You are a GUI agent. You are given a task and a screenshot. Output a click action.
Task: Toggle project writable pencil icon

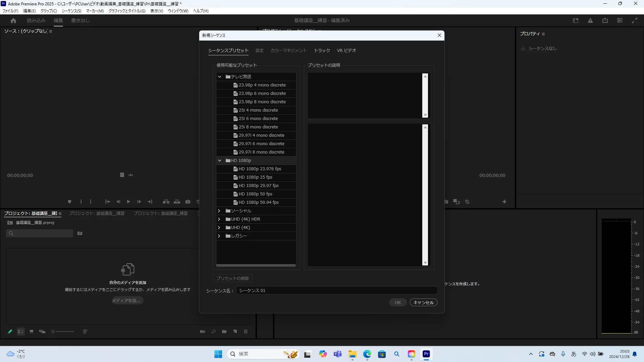pos(10,331)
